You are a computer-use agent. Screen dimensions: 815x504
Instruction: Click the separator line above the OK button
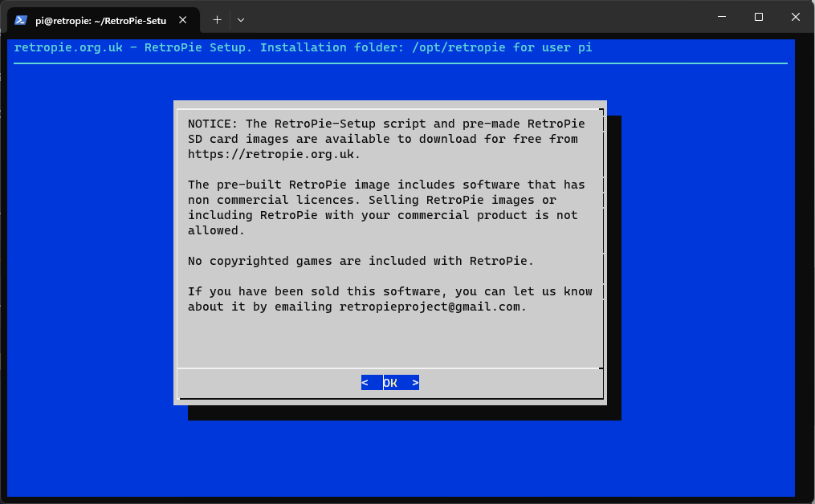(x=389, y=369)
